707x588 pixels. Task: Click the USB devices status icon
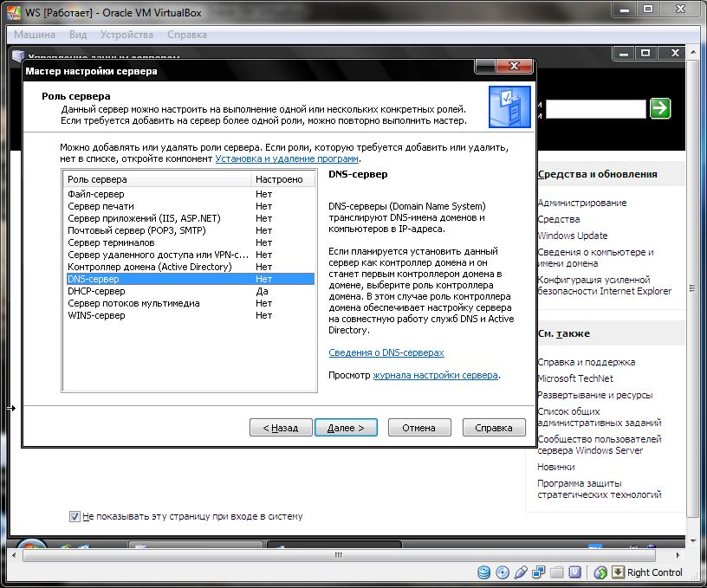point(521,572)
